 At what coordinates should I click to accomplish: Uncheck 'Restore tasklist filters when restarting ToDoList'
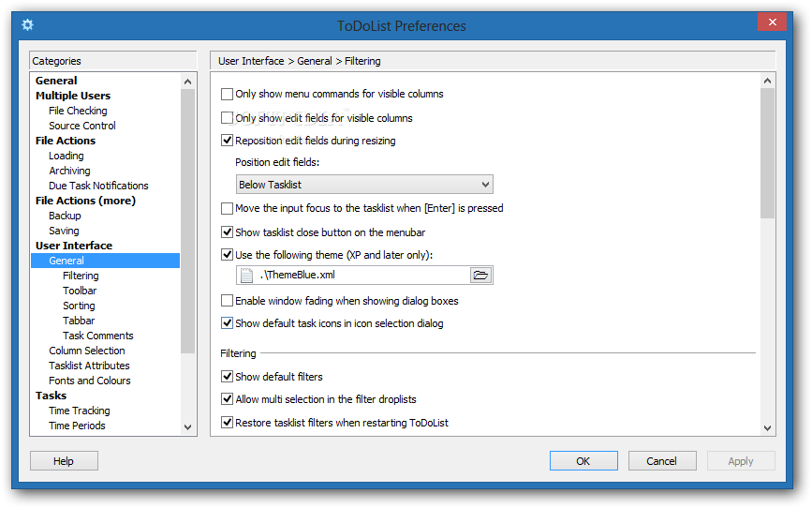click(x=227, y=423)
